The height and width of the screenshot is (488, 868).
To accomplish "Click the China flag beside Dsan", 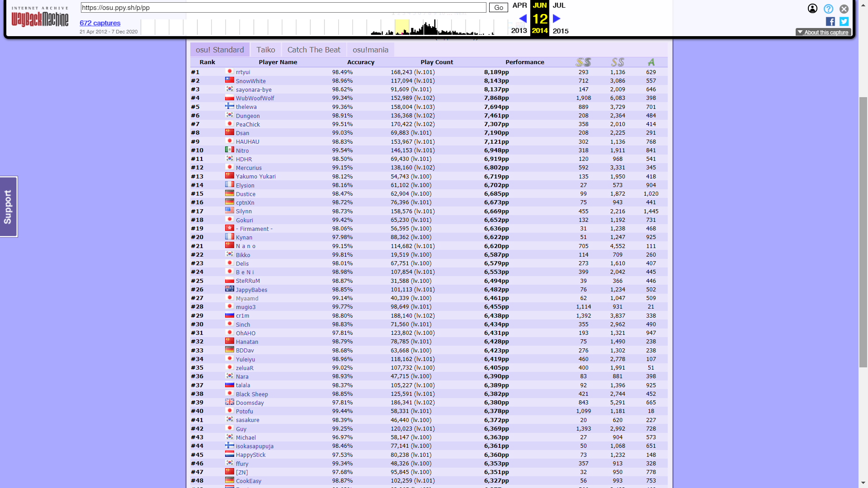I will coord(230,132).
